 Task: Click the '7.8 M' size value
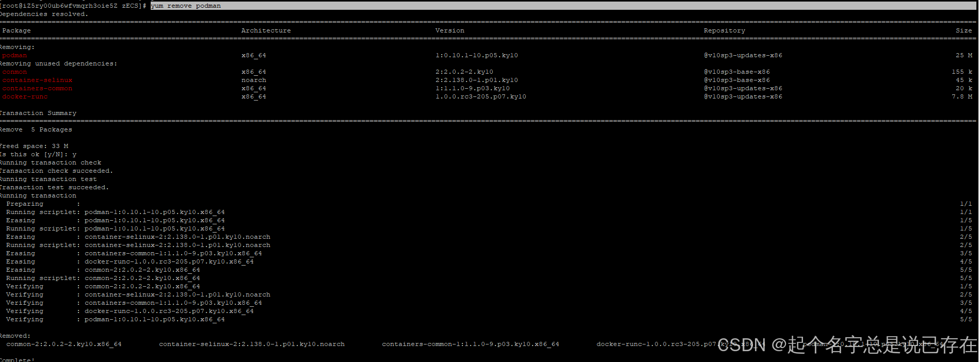click(x=961, y=96)
